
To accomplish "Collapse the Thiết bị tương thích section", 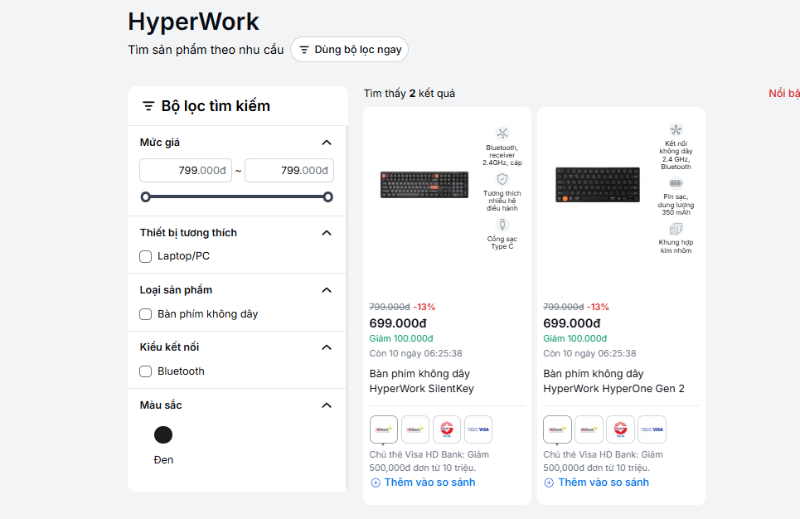I will (x=327, y=233).
